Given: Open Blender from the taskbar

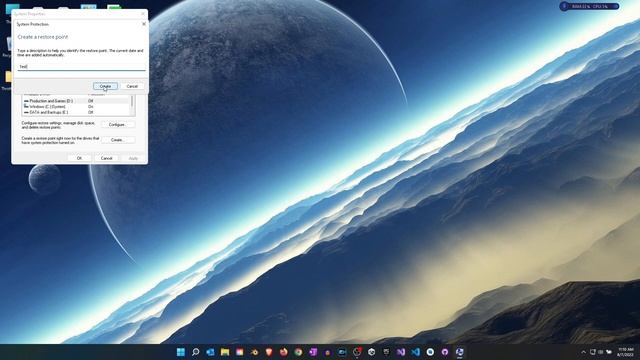Looking at the screenshot, I should click(x=254, y=352).
